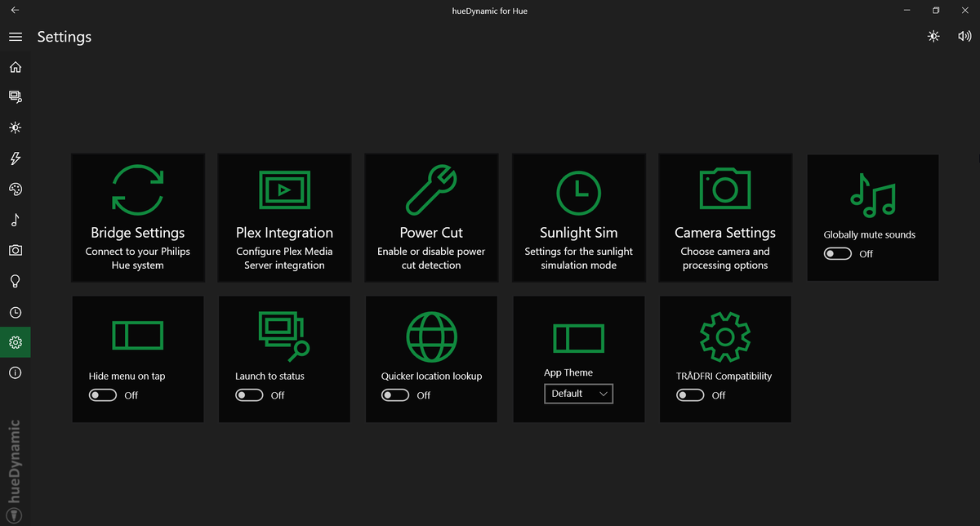
Task: Open the color palette icon in the sidebar
Action: click(15, 189)
